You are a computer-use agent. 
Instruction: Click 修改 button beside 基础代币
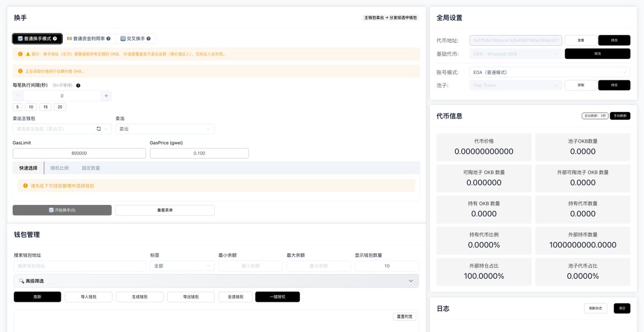[x=598, y=54]
